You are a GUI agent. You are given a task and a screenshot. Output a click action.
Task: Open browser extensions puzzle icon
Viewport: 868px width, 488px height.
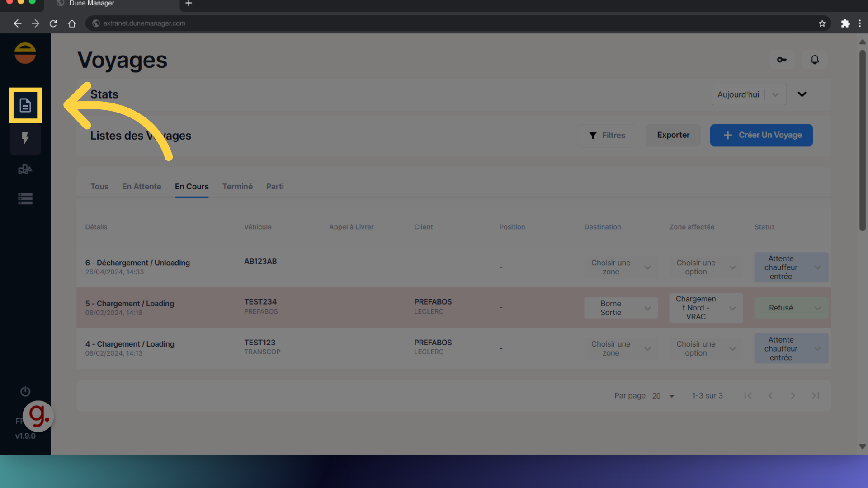(x=845, y=23)
